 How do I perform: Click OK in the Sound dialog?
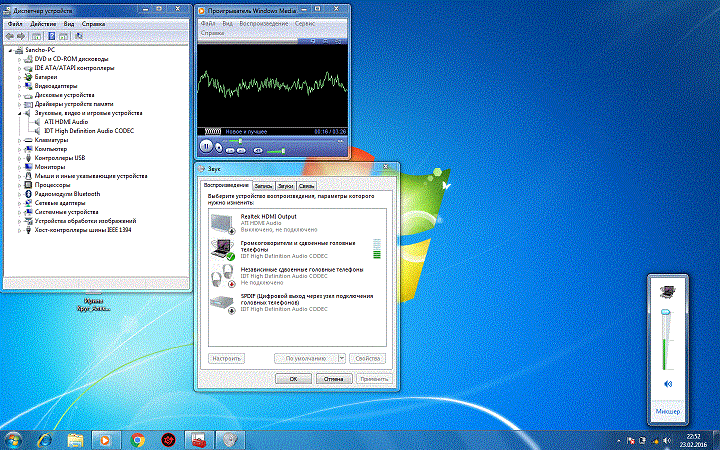[293, 379]
